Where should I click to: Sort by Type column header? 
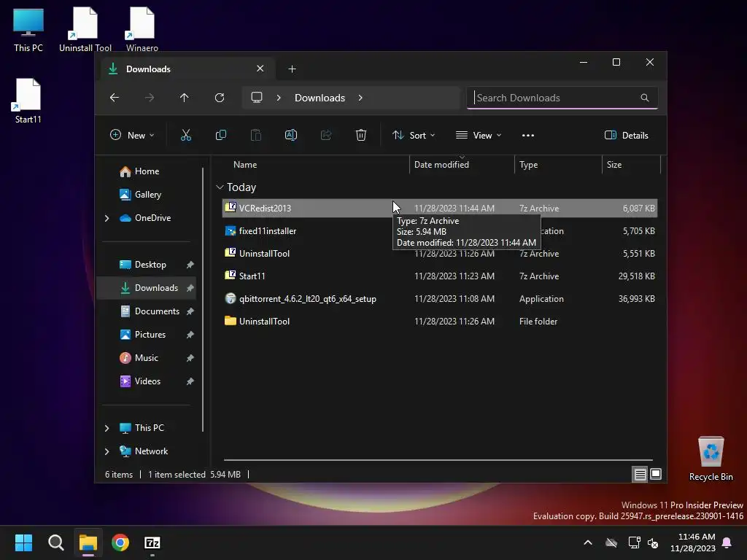click(x=558, y=165)
